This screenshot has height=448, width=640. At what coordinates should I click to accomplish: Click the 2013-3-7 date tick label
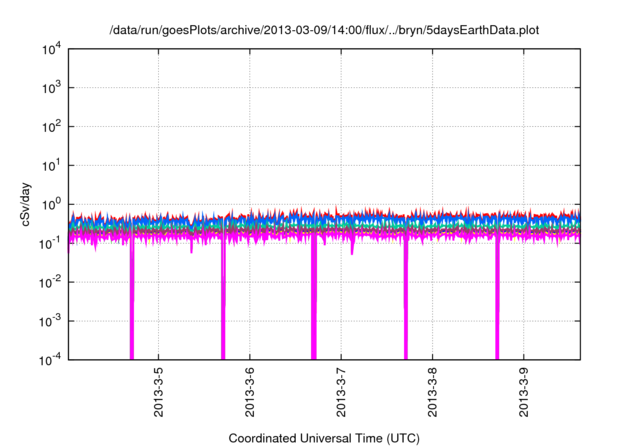(341, 392)
